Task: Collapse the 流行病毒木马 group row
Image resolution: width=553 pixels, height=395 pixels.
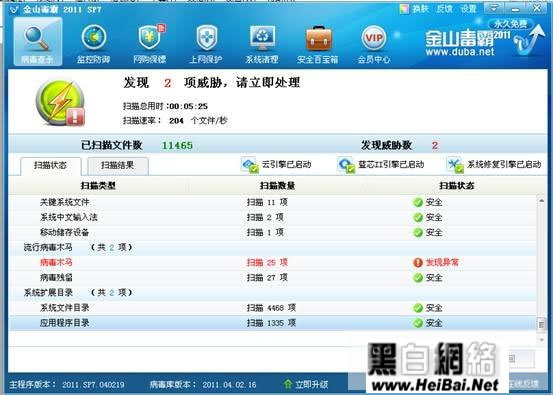Action: (x=272, y=247)
